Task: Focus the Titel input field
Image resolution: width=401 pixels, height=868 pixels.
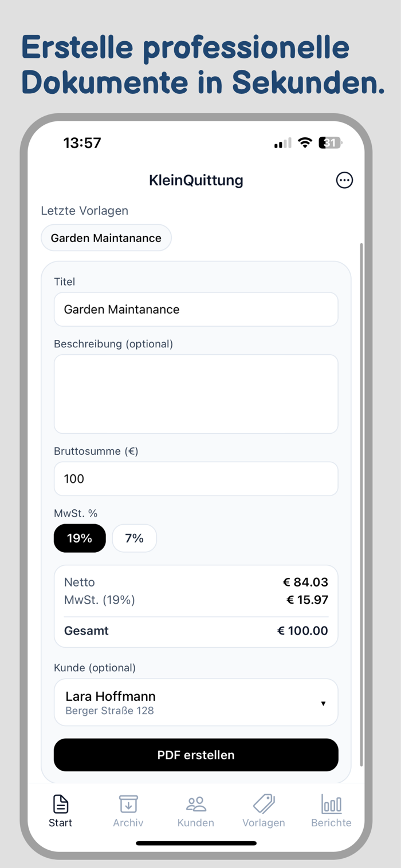Action: point(196,310)
